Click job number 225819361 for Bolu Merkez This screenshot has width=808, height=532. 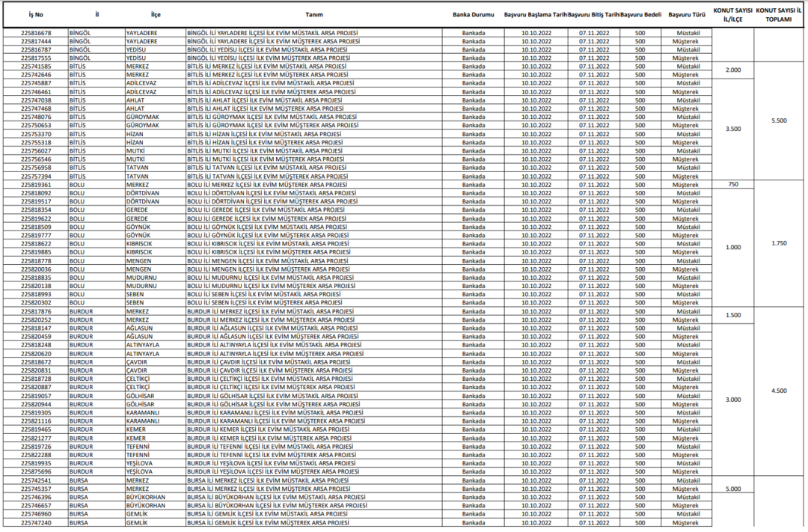pyautogui.click(x=35, y=184)
